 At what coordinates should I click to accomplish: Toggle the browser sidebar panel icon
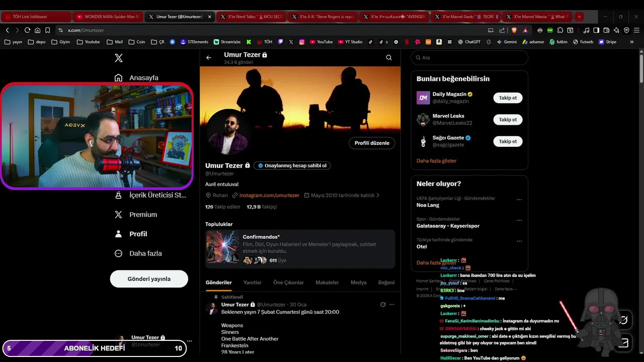[596, 30]
